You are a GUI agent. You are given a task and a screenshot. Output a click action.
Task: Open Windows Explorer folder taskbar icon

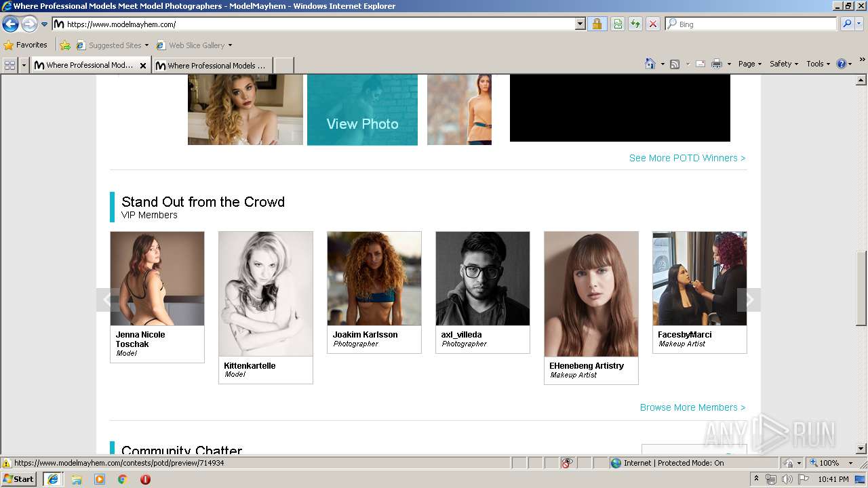(x=77, y=479)
